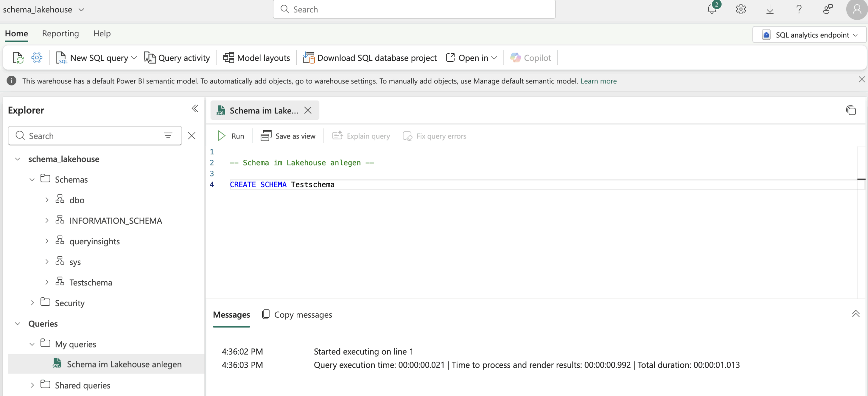Open the New SQL query dropdown arrow
868x396 pixels.
point(134,58)
